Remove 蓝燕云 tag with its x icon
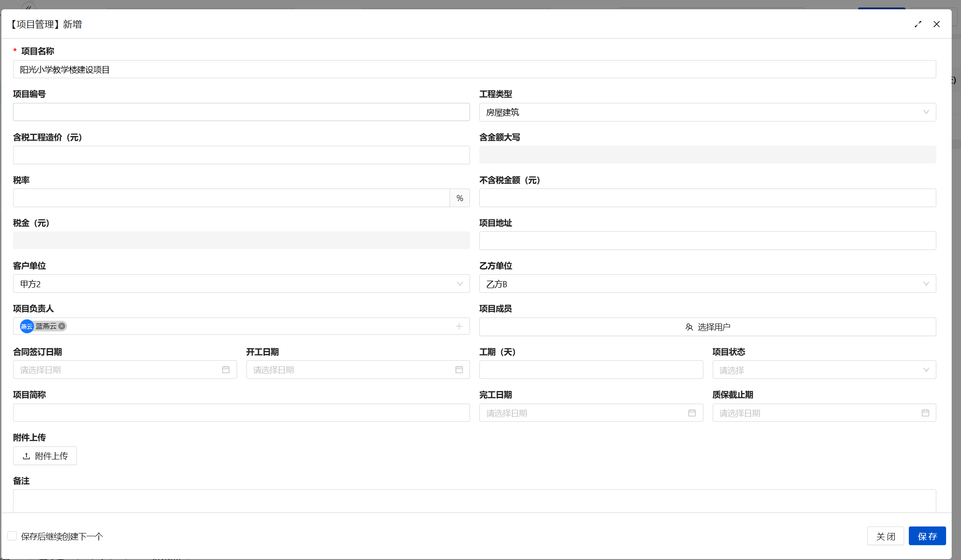 [x=61, y=326]
